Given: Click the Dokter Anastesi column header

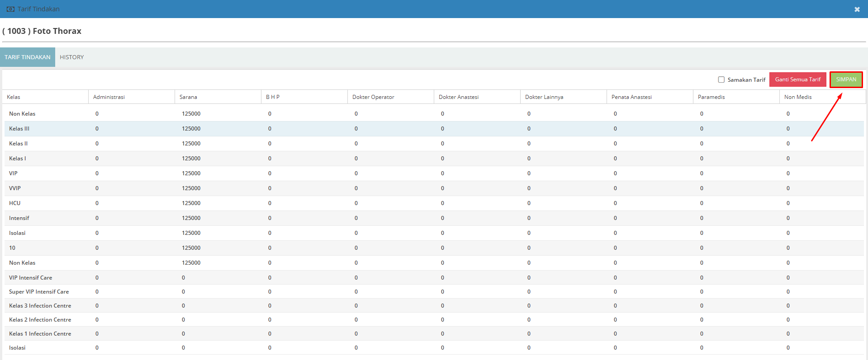Looking at the screenshot, I should [458, 97].
